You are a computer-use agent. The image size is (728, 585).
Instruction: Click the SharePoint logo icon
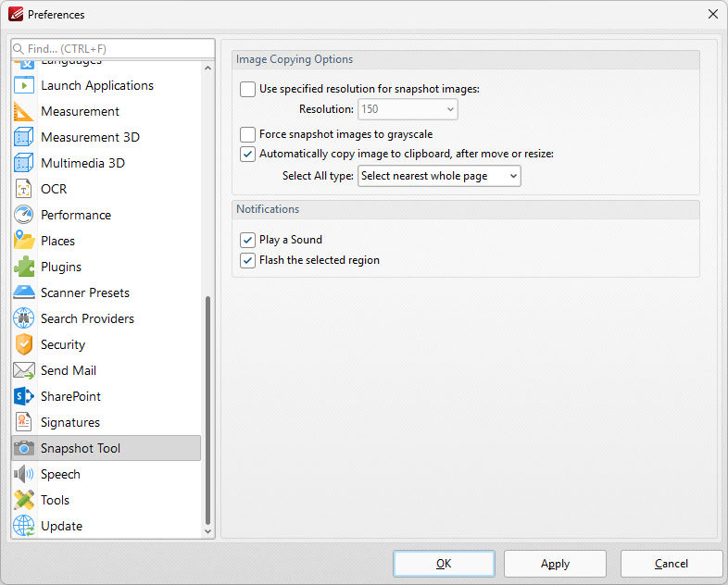tap(24, 397)
